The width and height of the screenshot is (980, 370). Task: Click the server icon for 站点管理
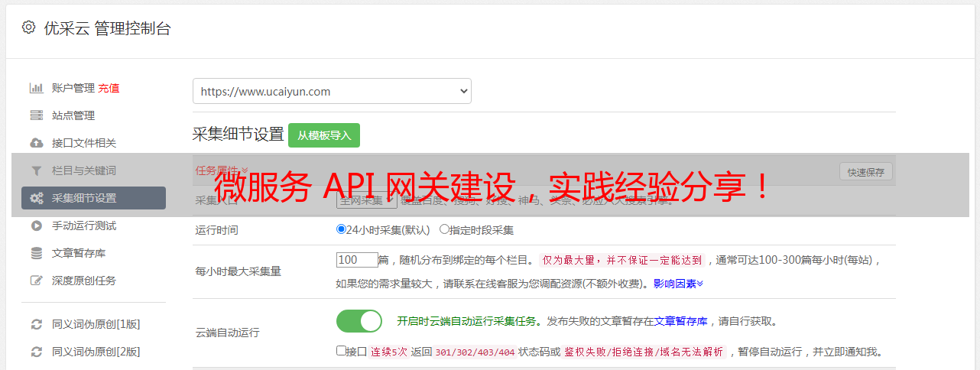[37, 115]
